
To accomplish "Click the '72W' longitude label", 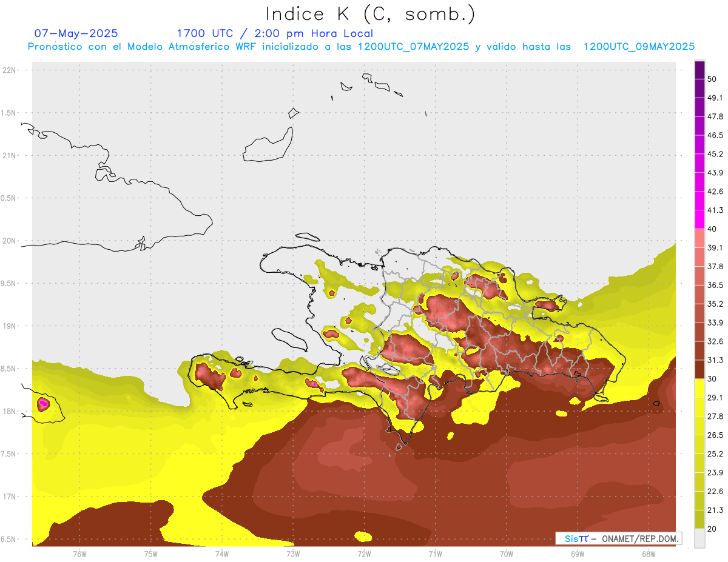I will tap(364, 554).
